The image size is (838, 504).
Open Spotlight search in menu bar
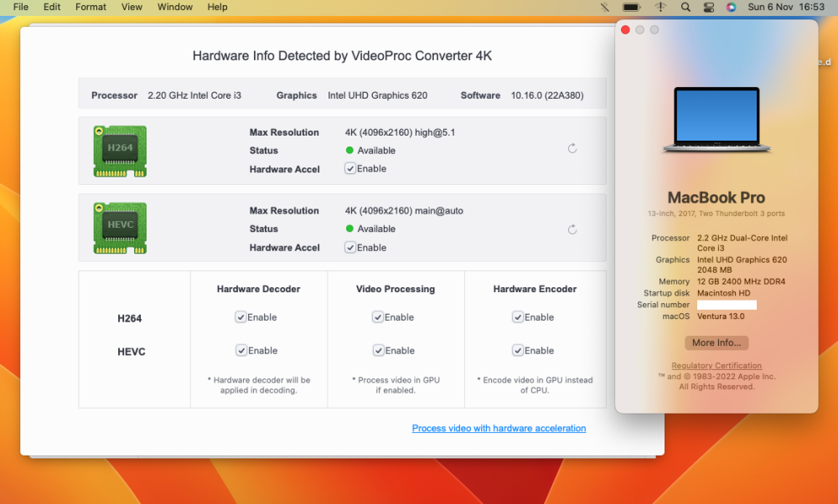[685, 7]
